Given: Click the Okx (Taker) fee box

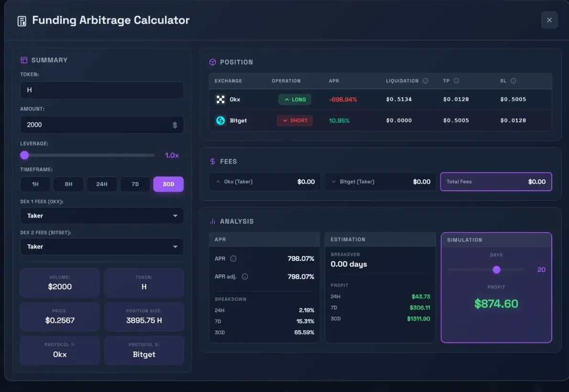Looking at the screenshot, I should click(x=264, y=182).
